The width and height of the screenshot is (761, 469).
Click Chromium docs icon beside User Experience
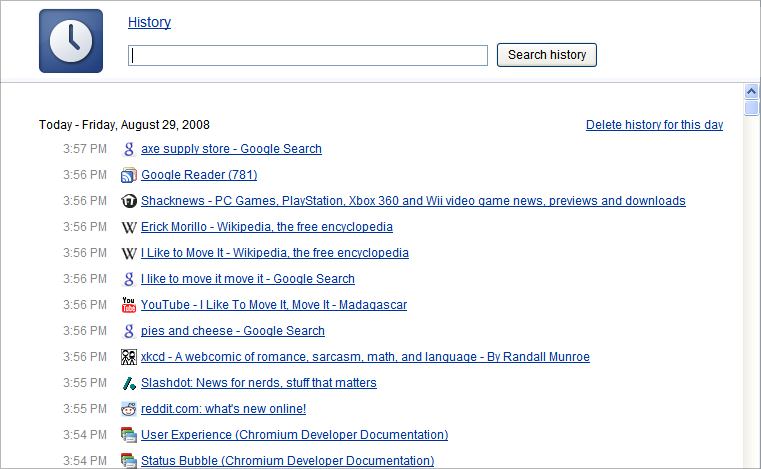coord(129,435)
